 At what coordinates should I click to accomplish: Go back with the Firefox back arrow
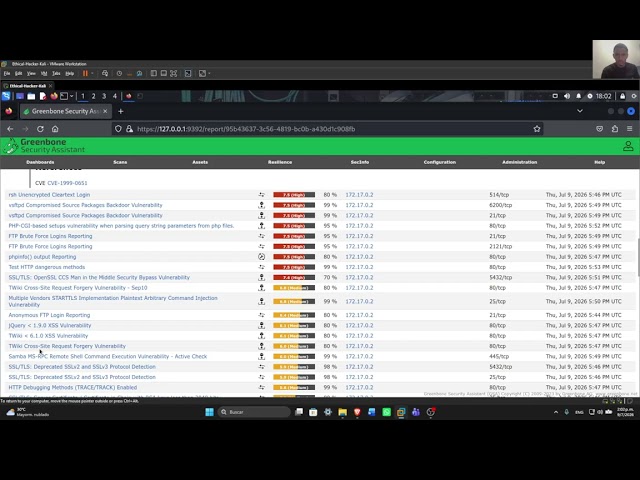[x=10, y=129]
